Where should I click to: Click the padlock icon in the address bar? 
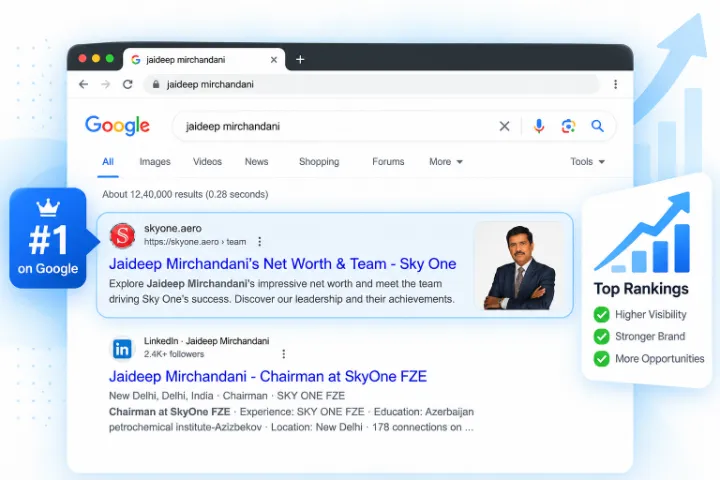click(x=156, y=84)
